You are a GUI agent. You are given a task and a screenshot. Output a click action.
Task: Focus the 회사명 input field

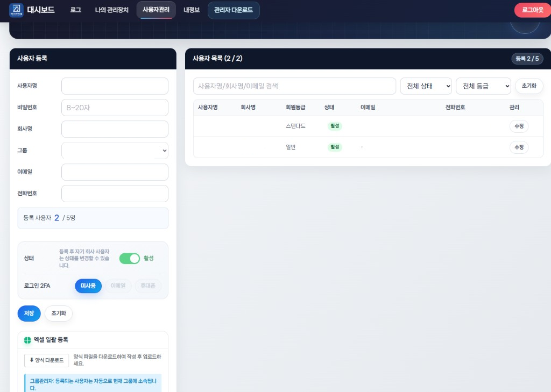tap(115, 129)
